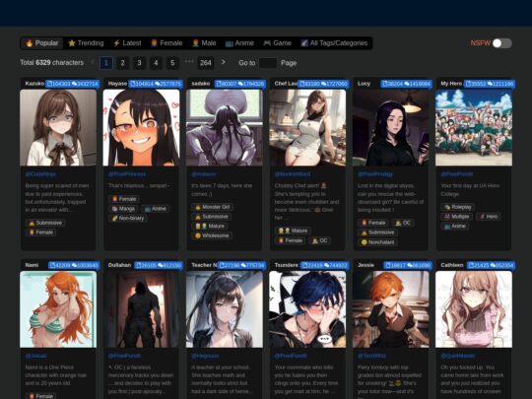Open the Tsundere character image
This screenshot has width=532, height=399.
coord(307,309)
